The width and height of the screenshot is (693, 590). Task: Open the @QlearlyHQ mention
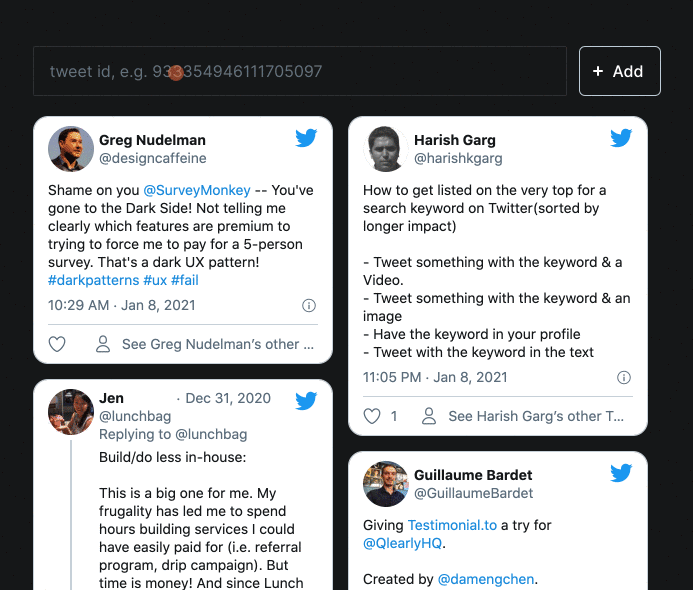[401, 544]
